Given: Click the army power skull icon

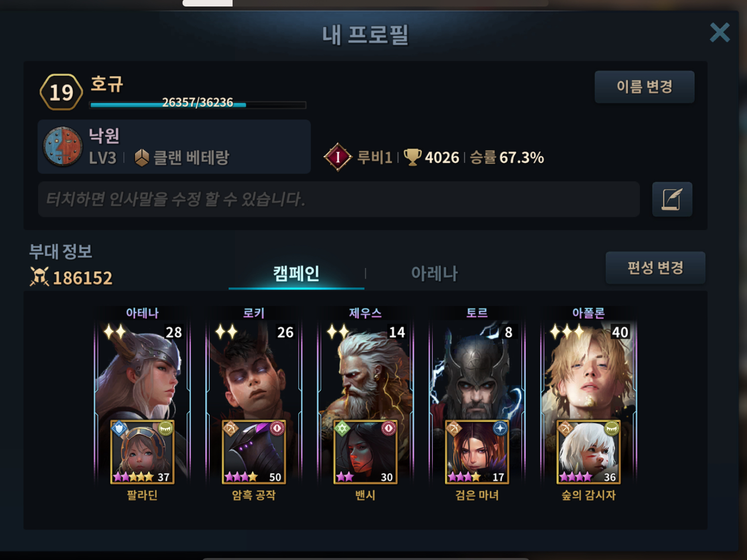Looking at the screenshot, I should (x=39, y=277).
